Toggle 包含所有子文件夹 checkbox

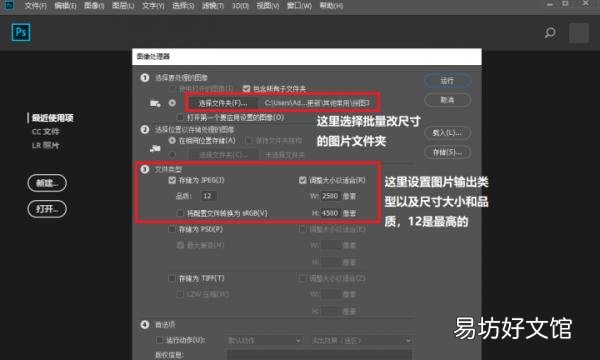pyautogui.click(x=246, y=89)
